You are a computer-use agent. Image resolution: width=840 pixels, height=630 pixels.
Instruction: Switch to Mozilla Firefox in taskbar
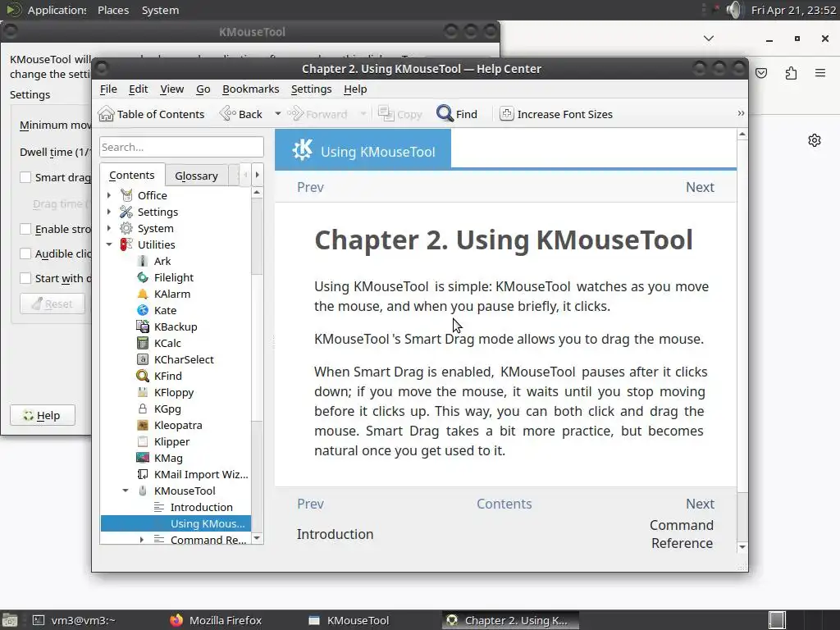pos(216,620)
